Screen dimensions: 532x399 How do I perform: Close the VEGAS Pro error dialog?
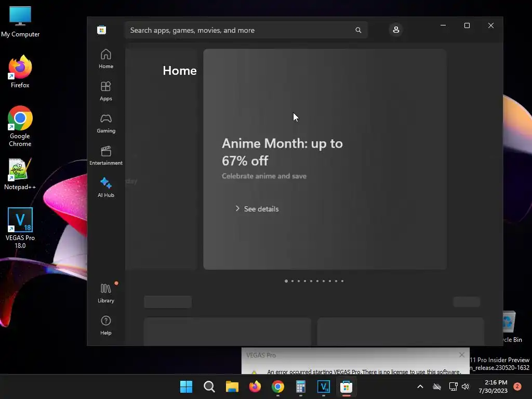(x=462, y=355)
